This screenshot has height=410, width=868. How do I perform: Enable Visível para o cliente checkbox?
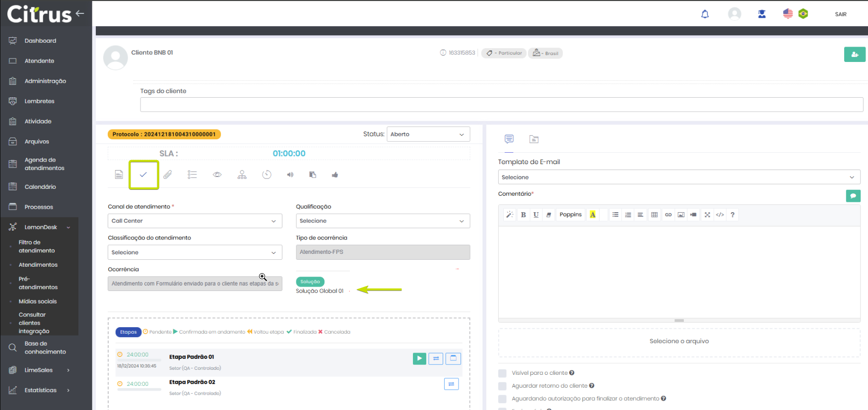[502, 373]
